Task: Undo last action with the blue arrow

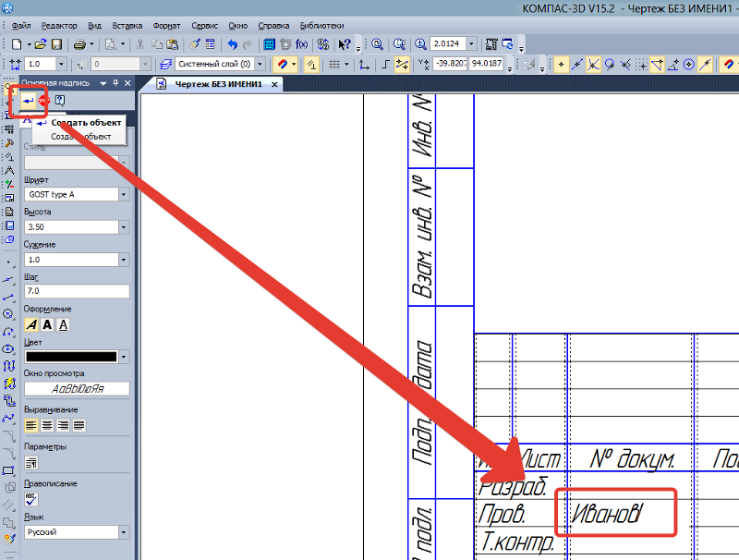Action: [x=232, y=44]
